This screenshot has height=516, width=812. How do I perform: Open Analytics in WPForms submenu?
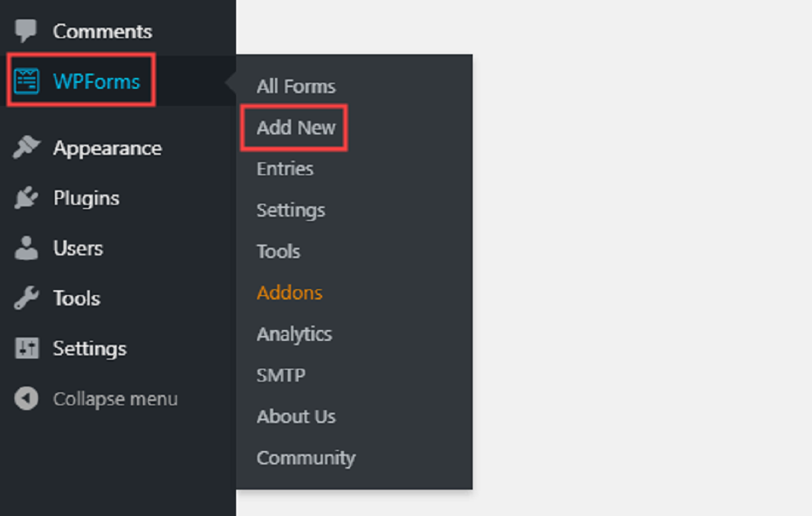click(294, 334)
